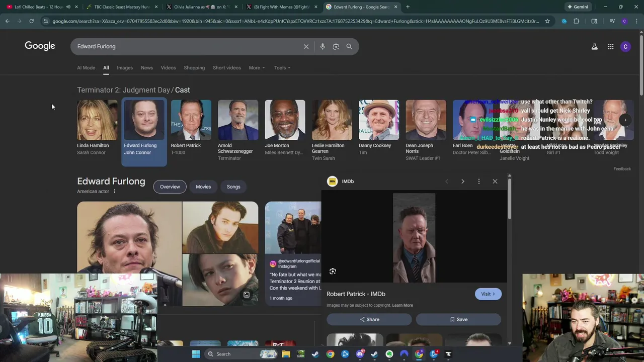Open Evernote from the taskbar
This screenshot has width=644, height=362.
(389, 354)
